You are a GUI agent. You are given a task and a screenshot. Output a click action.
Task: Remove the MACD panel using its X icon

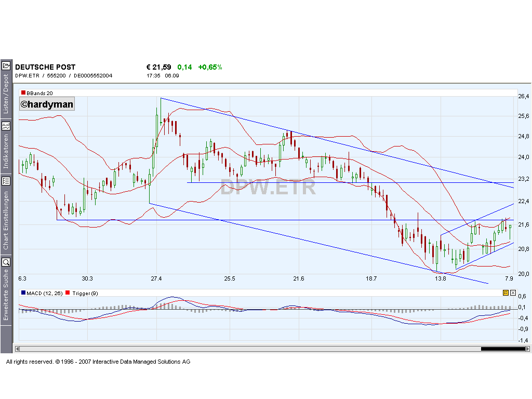(512, 292)
